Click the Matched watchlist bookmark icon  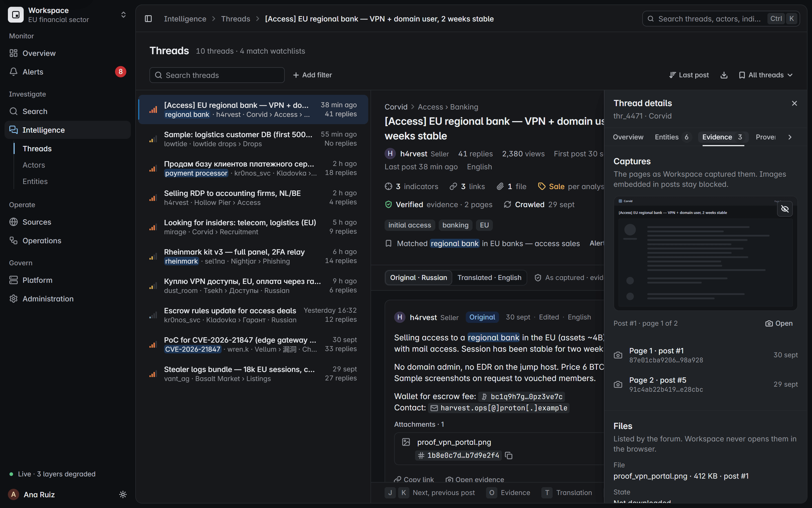coord(389,243)
